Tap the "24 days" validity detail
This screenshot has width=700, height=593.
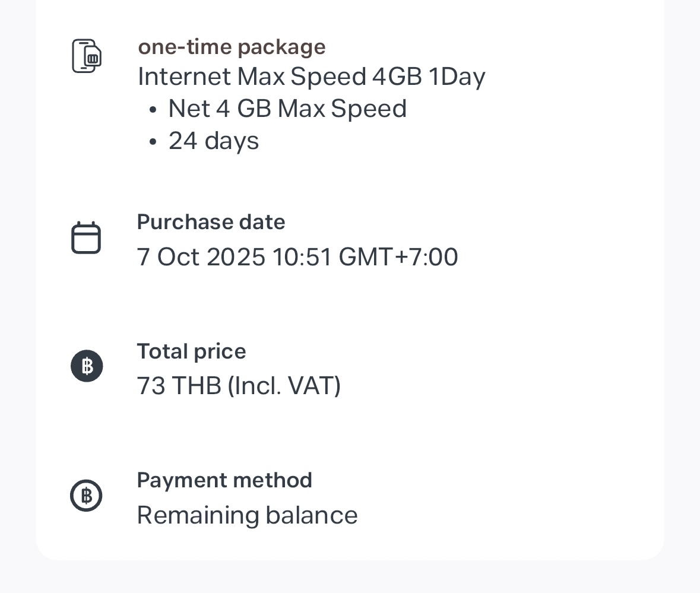214,141
